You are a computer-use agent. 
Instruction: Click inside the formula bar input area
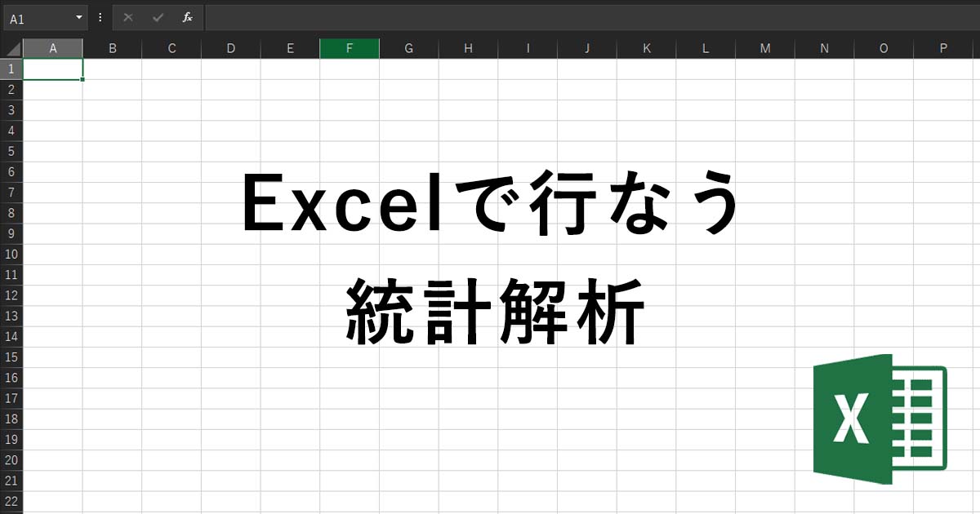point(592,17)
